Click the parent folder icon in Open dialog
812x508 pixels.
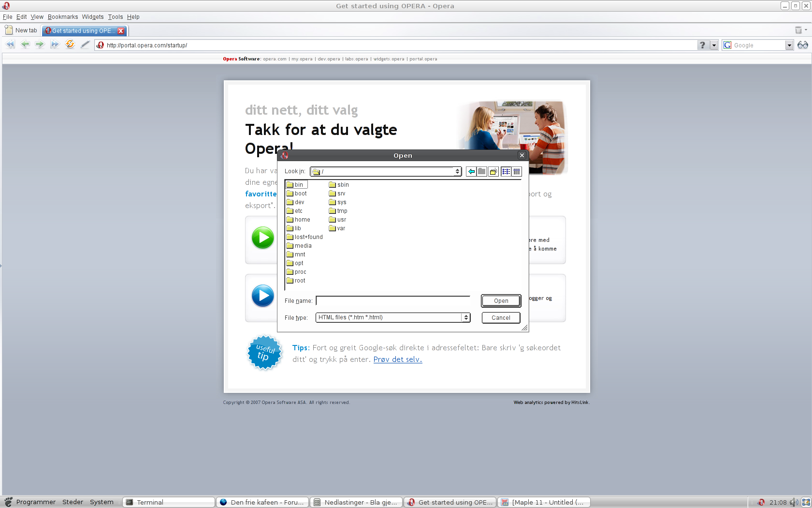(x=482, y=171)
